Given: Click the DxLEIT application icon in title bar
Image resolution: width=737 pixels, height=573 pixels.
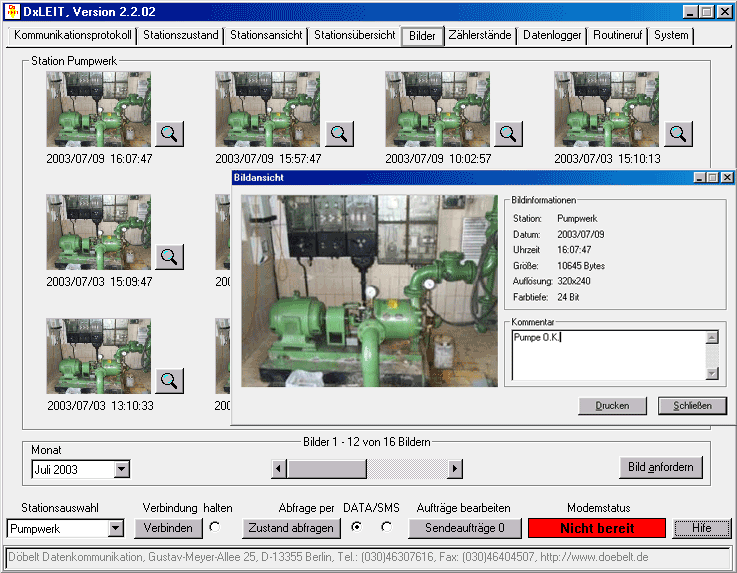Looking at the screenshot, I should point(12,11).
